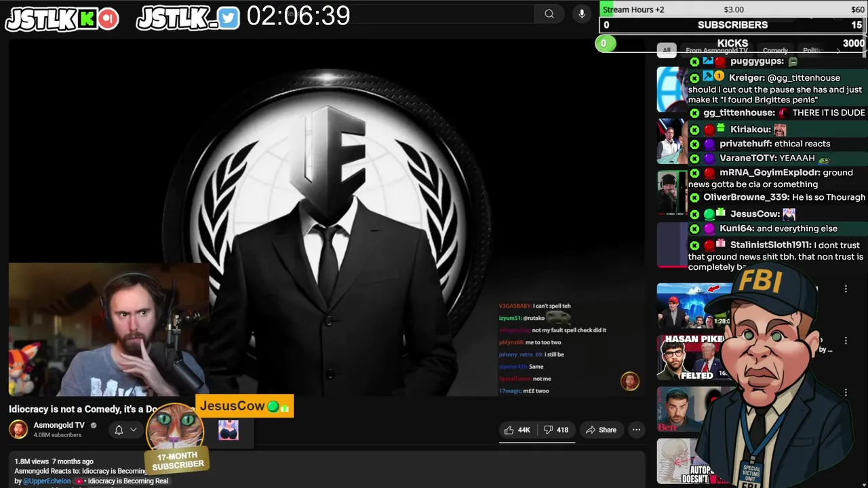Image resolution: width=868 pixels, height=488 pixels.
Task: Click the verified badge beside Asmongold TV
Action: pos(94,426)
